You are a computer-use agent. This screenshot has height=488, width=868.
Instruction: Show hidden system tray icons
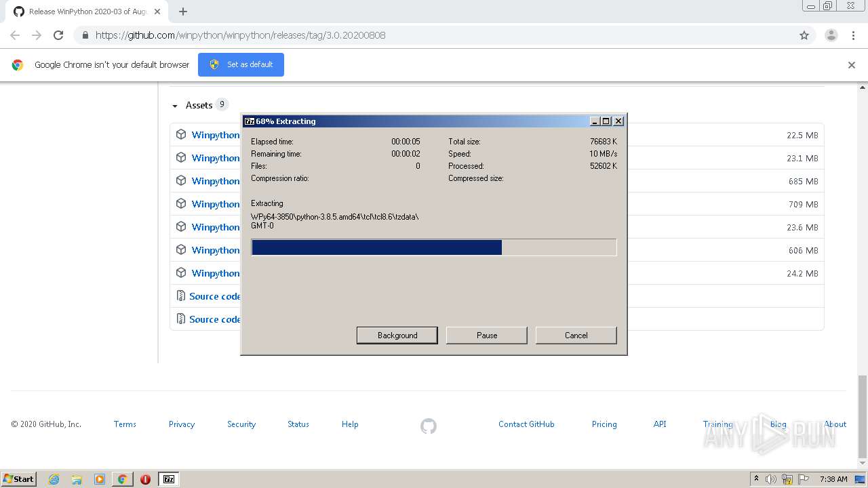tap(756, 479)
